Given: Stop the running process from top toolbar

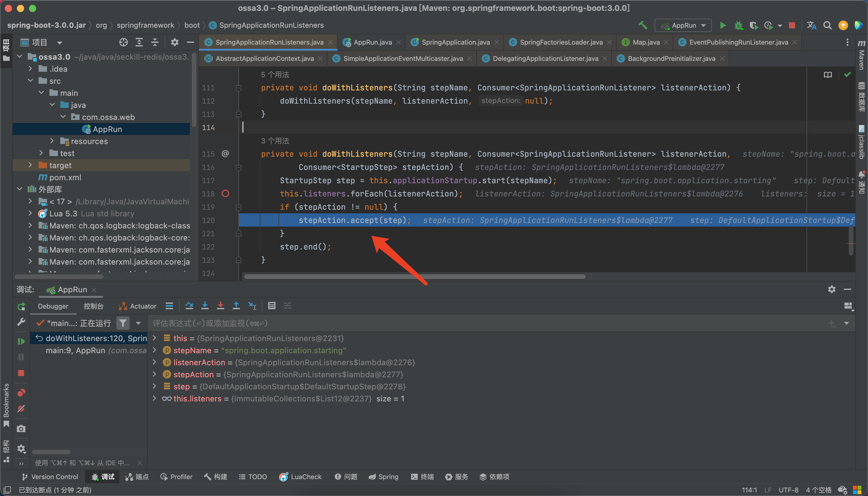Looking at the screenshot, I should tap(792, 25).
